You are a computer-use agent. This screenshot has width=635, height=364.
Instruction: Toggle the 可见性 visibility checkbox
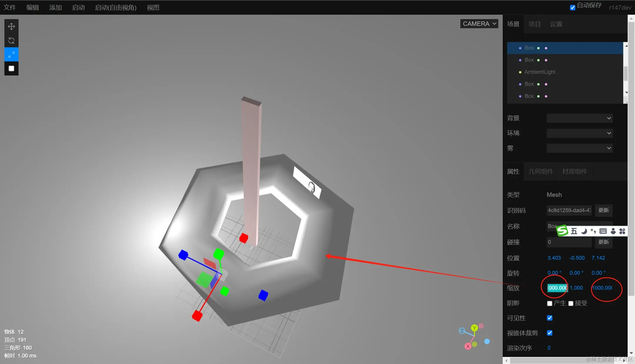click(549, 318)
